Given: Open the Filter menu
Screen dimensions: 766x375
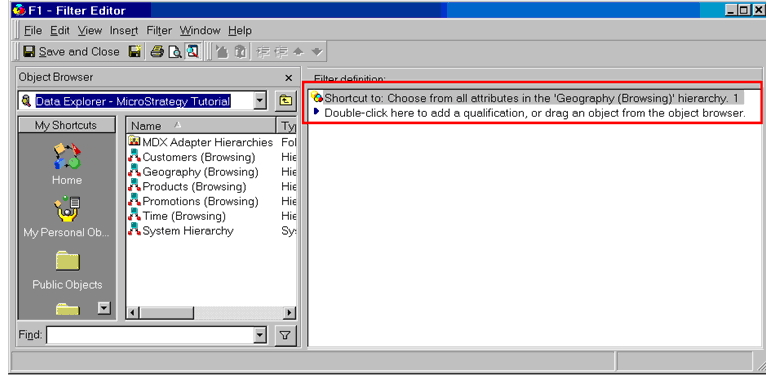Looking at the screenshot, I should pos(159,30).
